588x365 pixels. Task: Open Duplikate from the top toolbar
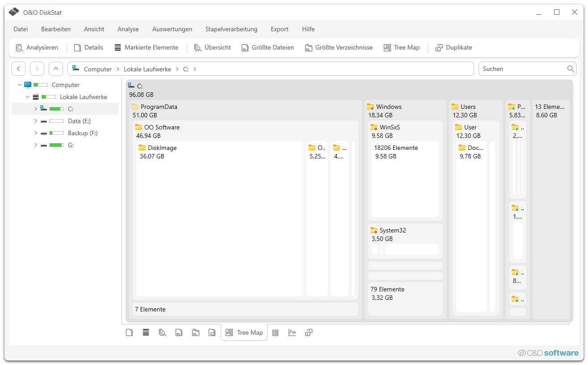pyautogui.click(x=454, y=47)
